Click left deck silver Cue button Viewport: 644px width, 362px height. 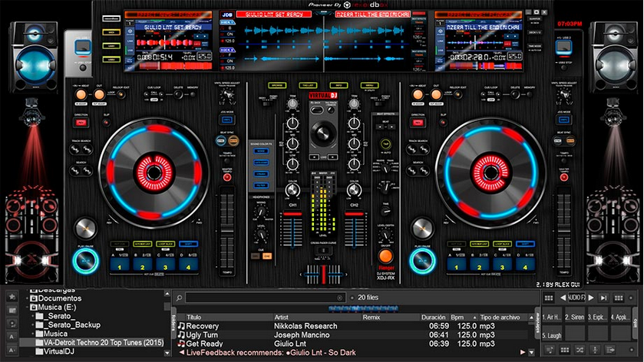click(85, 229)
